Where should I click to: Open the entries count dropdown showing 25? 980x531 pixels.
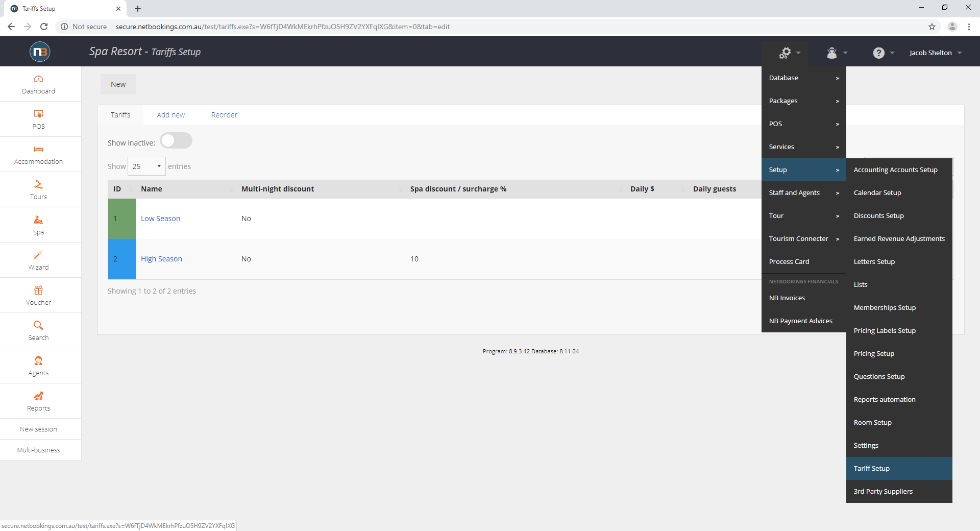(x=146, y=166)
